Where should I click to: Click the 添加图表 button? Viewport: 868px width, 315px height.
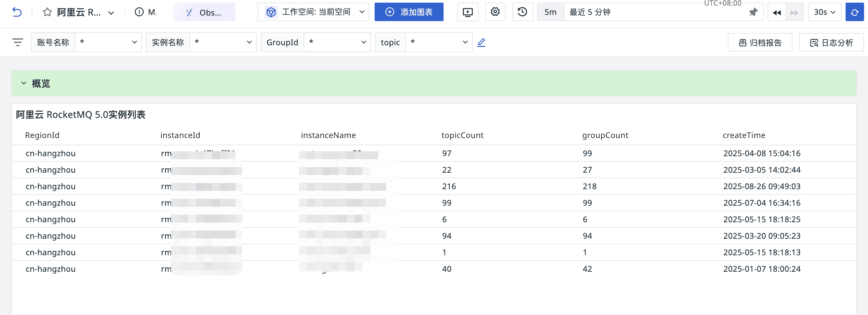pyautogui.click(x=409, y=12)
